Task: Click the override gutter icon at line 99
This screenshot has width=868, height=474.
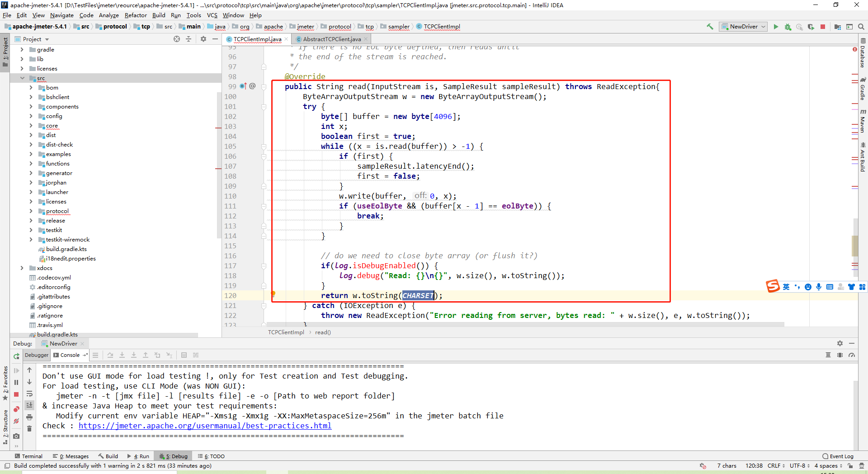Action: [243, 86]
